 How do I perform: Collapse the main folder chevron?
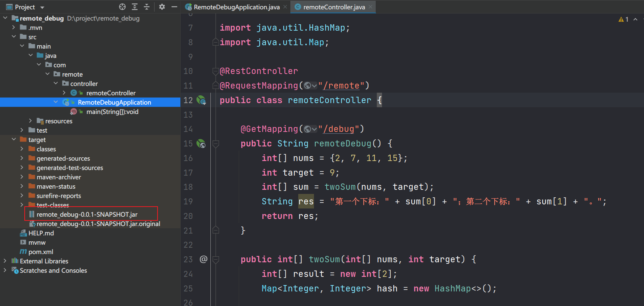(22, 46)
